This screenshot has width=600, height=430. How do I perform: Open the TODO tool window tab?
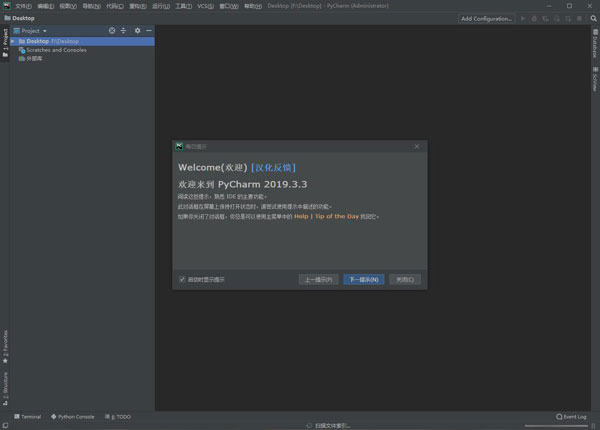coord(117,416)
